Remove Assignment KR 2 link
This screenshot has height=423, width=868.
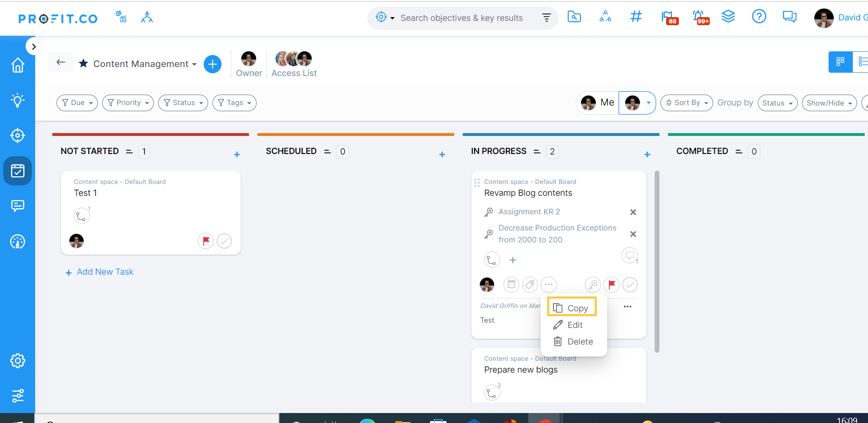point(633,212)
